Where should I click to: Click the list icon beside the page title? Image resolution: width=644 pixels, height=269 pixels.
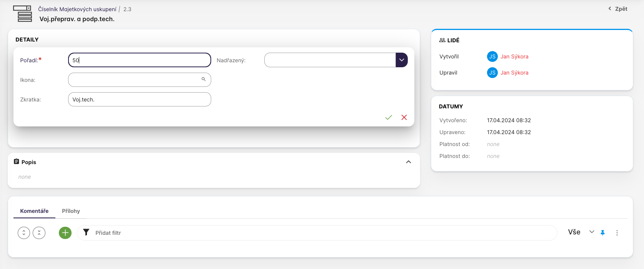22,14
